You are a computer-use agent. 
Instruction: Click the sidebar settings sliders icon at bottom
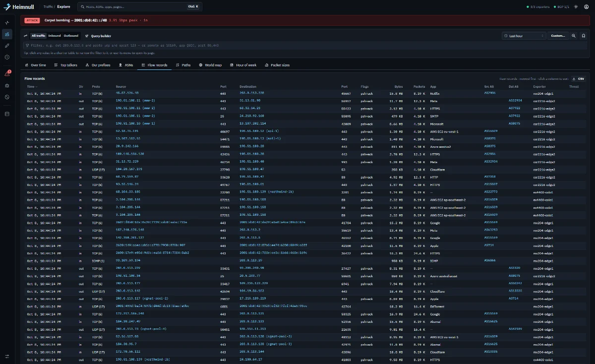7,356
